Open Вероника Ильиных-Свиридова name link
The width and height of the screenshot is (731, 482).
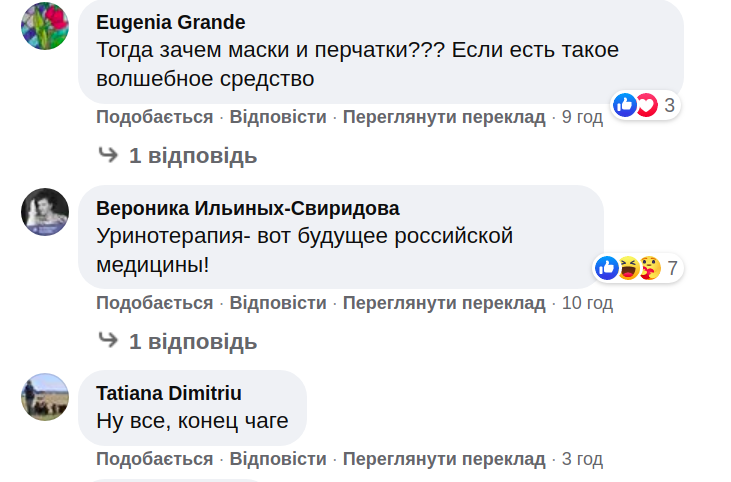(248, 208)
